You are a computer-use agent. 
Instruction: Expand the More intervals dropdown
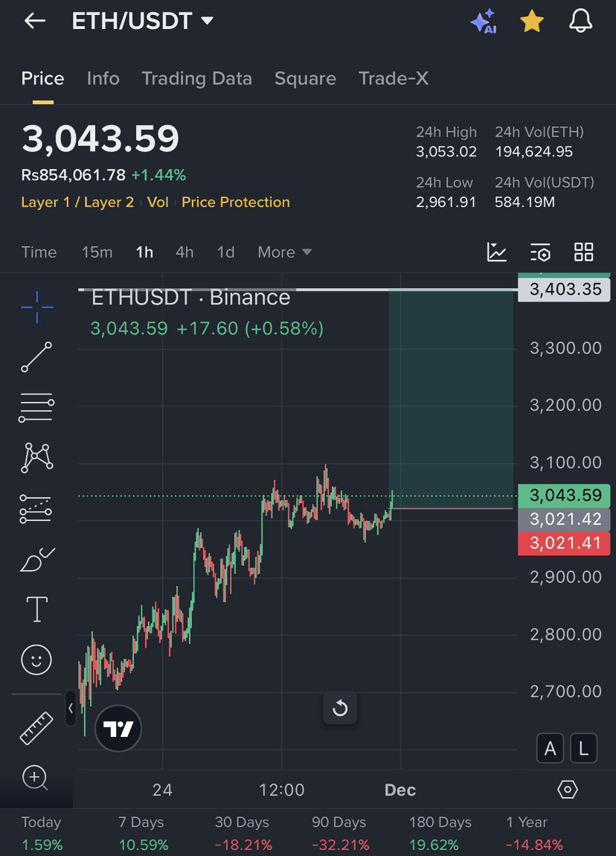tap(285, 252)
